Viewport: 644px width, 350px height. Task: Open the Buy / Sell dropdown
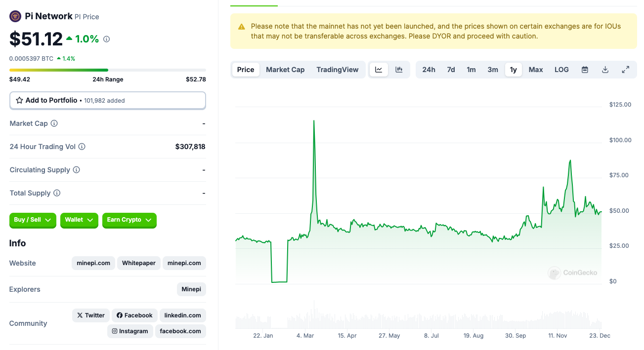pyautogui.click(x=33, y=220)
